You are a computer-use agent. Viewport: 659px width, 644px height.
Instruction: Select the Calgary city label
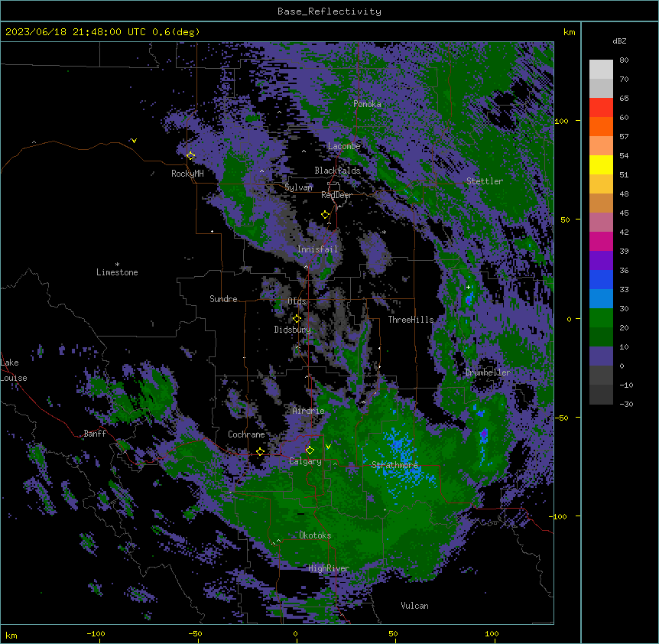[305, 461]
